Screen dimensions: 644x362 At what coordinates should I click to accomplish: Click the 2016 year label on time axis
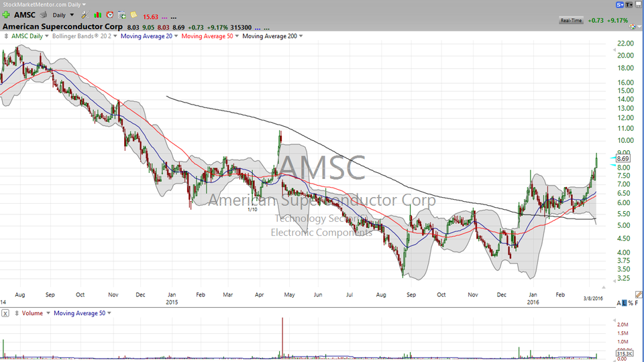[x=533, y=302]
